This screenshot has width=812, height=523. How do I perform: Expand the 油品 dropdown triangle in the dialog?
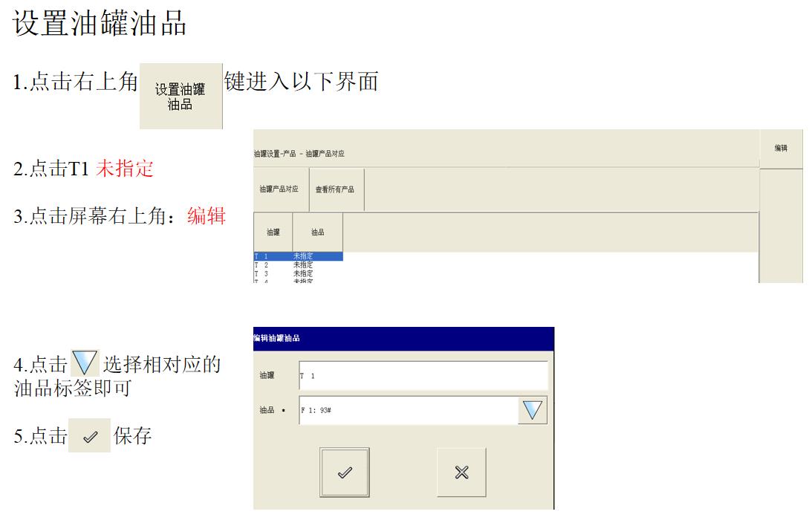[x=532, y=410]
